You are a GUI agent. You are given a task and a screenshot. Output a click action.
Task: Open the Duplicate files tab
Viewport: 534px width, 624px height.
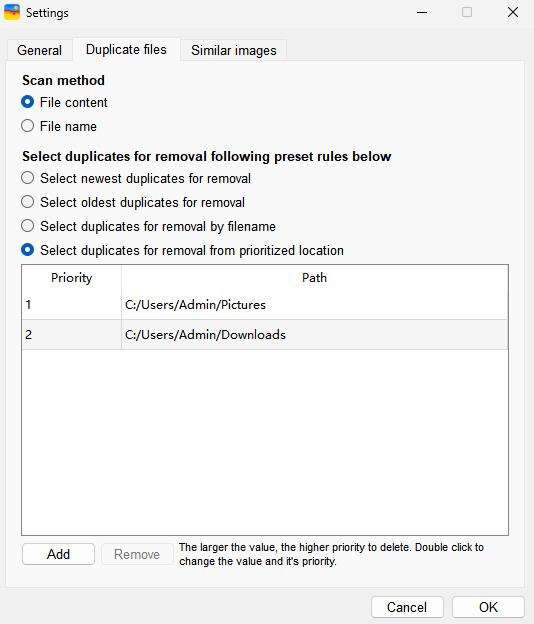click(x=126, y=49)
